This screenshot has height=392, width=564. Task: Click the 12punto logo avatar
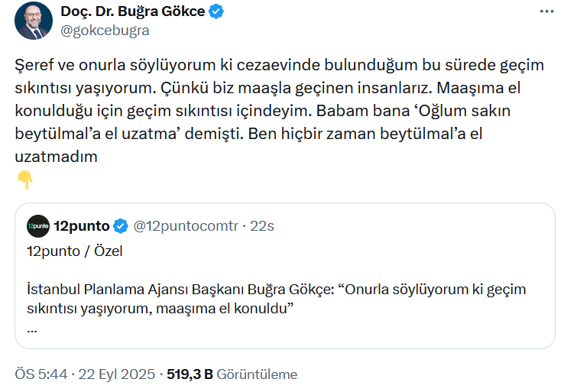point(37,225)
